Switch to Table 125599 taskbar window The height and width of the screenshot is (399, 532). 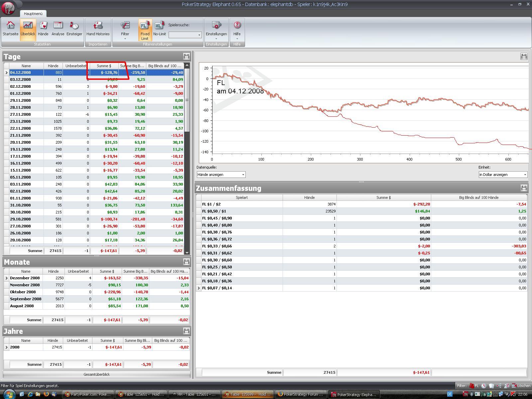[x=248, y=394]
